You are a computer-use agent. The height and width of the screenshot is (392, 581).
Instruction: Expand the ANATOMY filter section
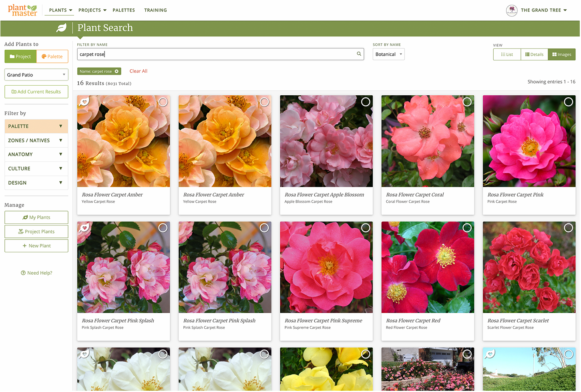pyautogui.click(x=36, y=155)
